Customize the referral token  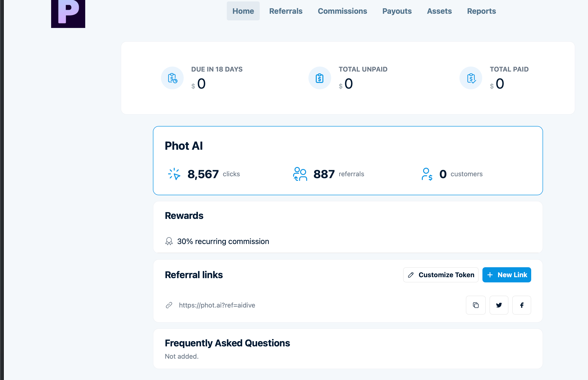click(x=441, y=275)
